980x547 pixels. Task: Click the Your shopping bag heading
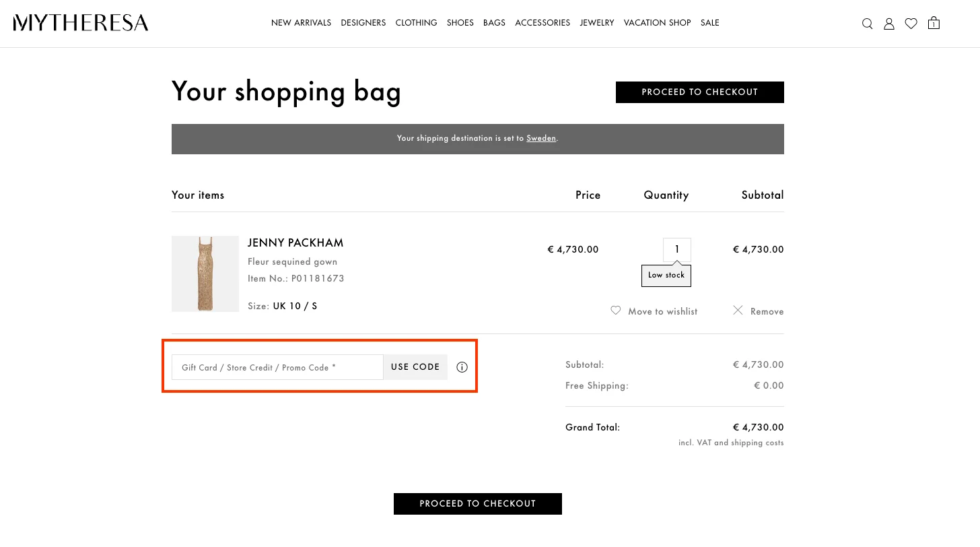point(286,92)
